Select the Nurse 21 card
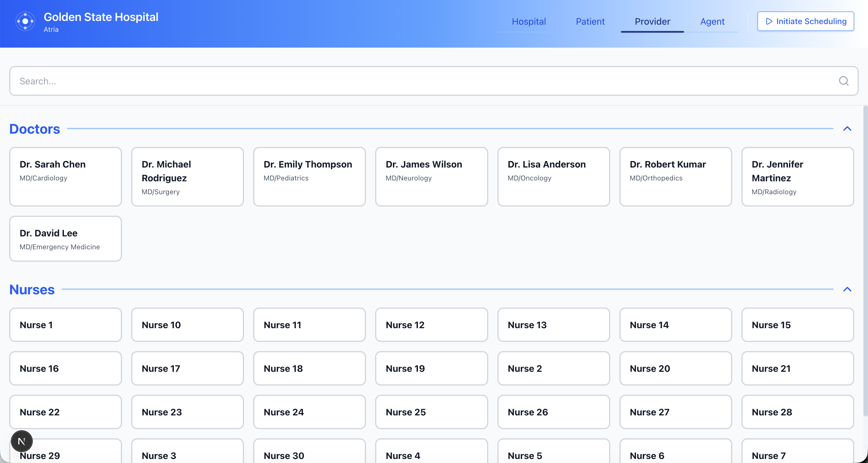Viewport: 868px width, 463px height. coord(797,368)
